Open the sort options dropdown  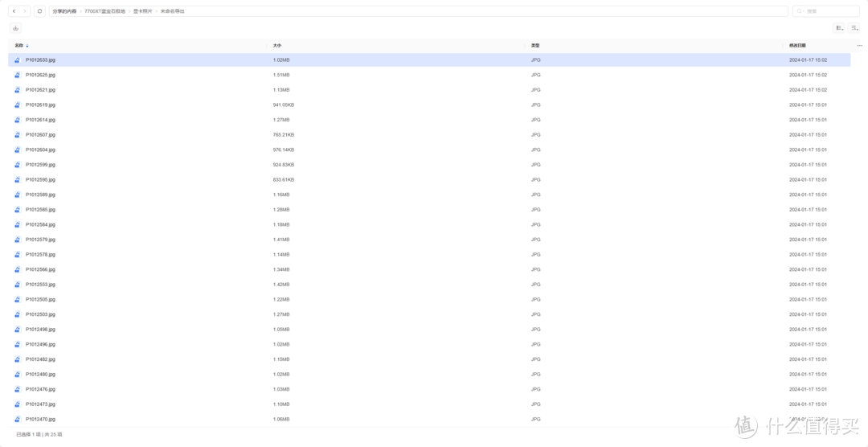tap(854, 27)
